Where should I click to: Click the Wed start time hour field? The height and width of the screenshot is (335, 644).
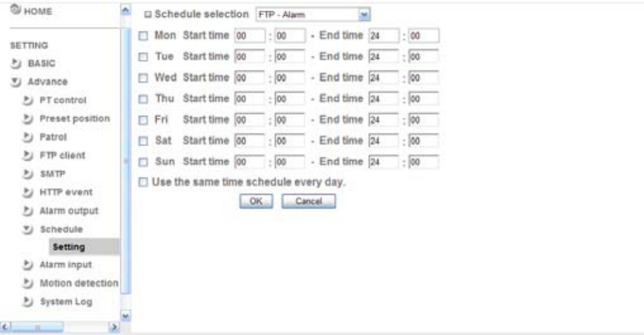pos(250,78)
